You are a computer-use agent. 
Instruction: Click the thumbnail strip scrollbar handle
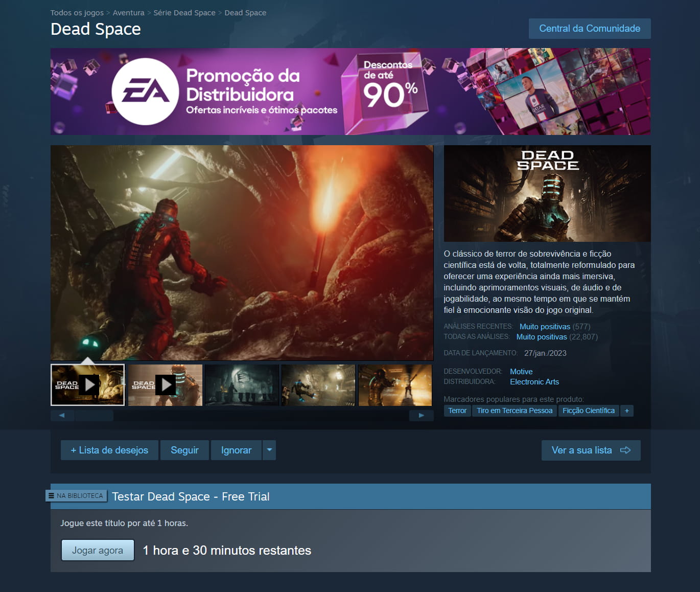coord(94,415)
